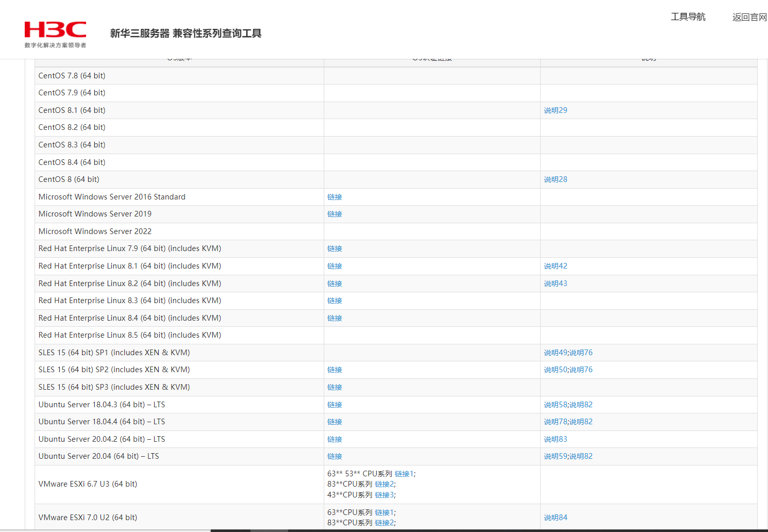Viewport: 768px width, 532px height.
Task: Click the VMware ESXi 6.7 U3 text
Action: click(x=88, y=484)
